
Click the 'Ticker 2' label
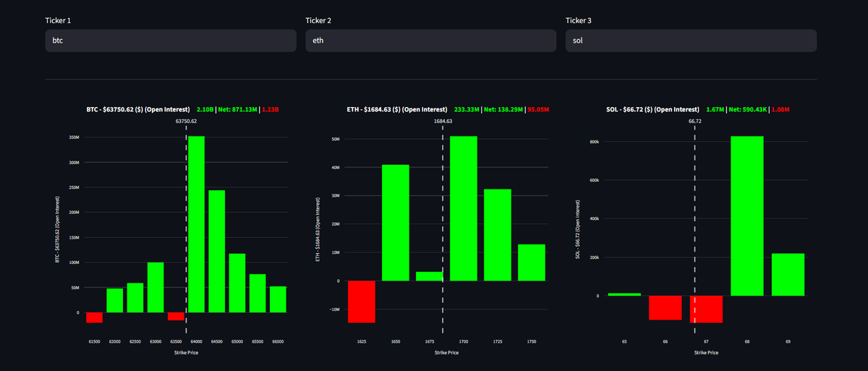[x=319, y=20]
